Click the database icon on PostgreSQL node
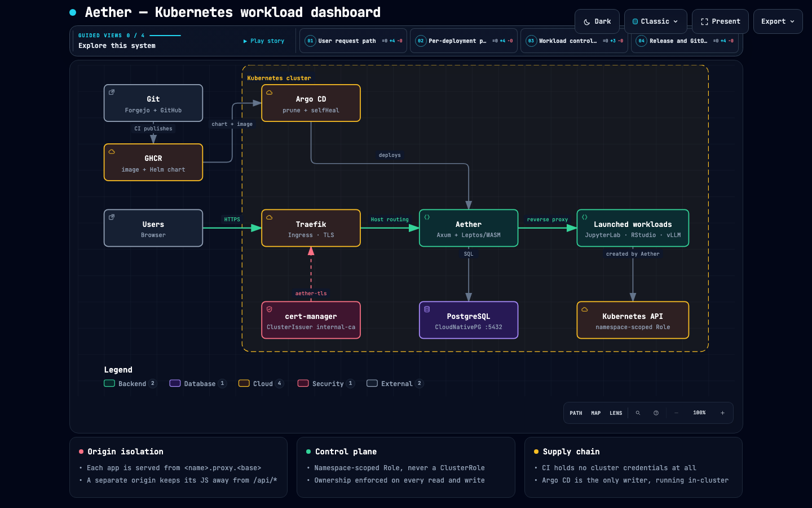Screen dimensions: 812x508 [427, 309]
